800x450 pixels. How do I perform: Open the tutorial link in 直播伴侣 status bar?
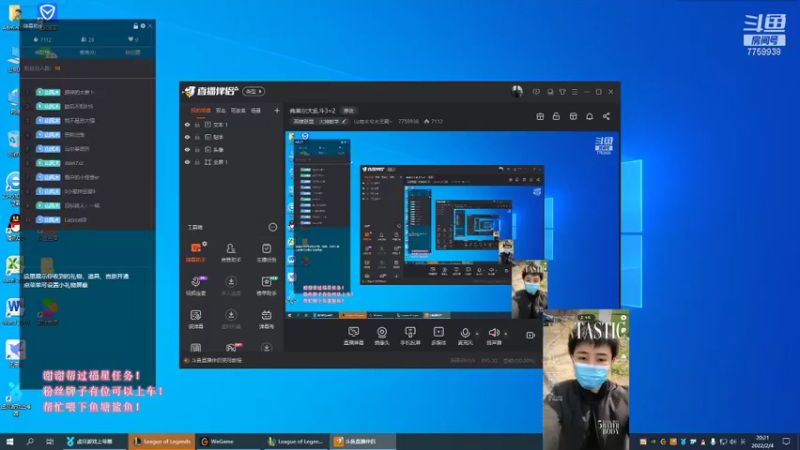[x=217, y=360]
